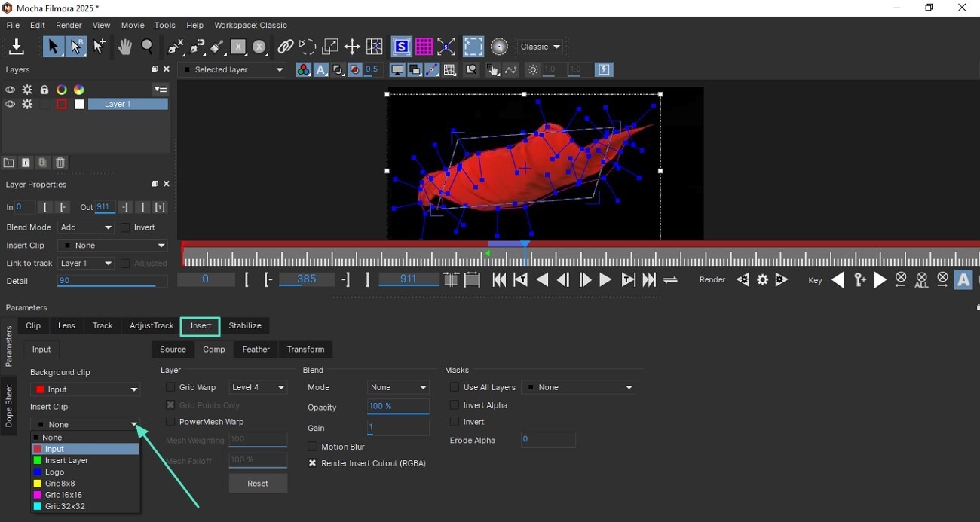Enable the PowerMesh Warp checkbox
Screen dimensions: 980x522
pyautogui.click(x=170, y=422)
